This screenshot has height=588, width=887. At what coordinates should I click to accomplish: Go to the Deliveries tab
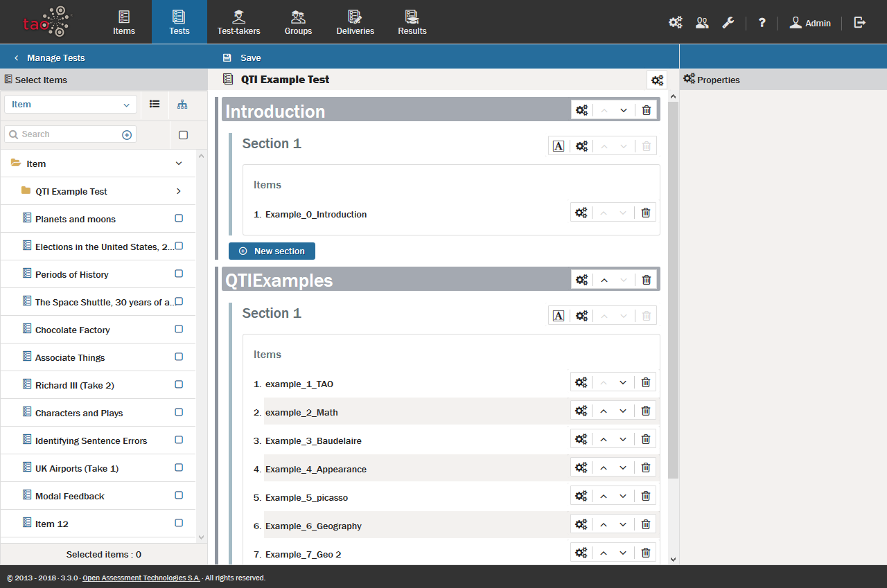pos(355,22)
